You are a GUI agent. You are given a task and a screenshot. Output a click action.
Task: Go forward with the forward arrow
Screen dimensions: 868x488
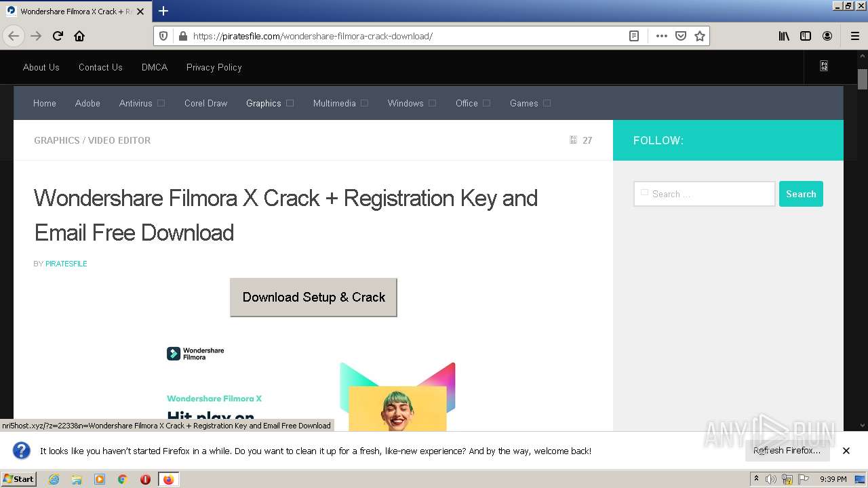click(36, 36)
